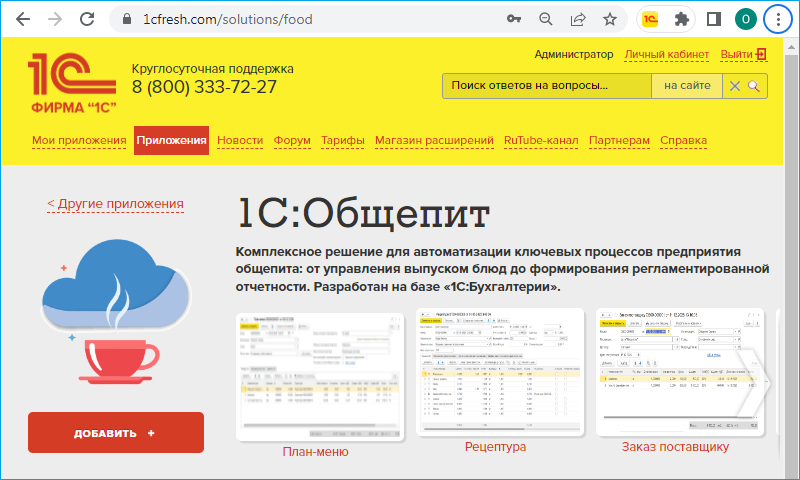The width and height of the screenshot is (800, 480).
Task: Open the 'Форум' section
Action: 292,140
